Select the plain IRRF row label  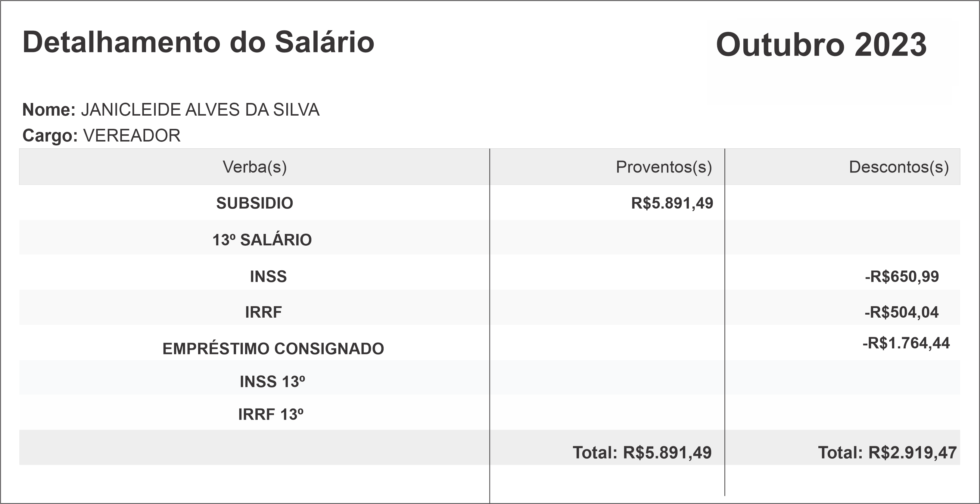point(263,312)
